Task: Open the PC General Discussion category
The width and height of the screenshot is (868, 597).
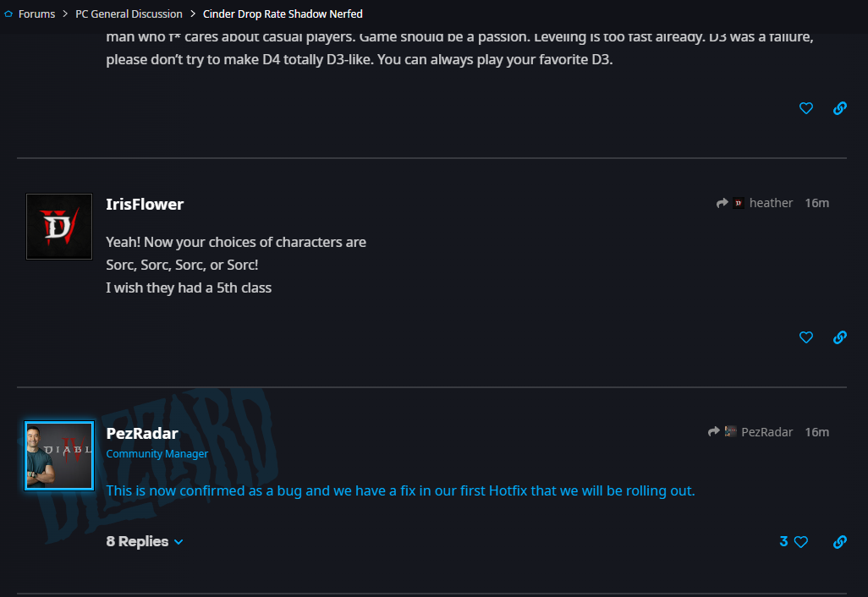Action: pos(129,14)
